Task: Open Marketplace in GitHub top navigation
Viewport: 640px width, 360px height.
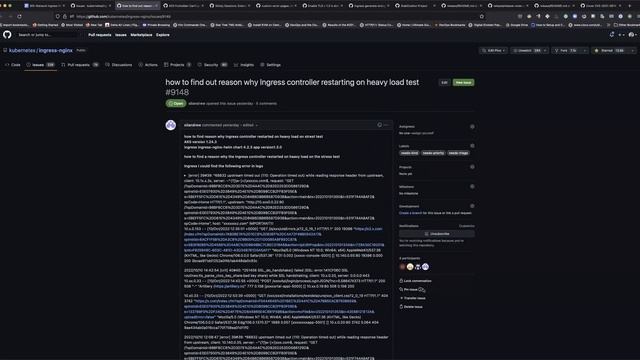Action: pyautogui.click(x=141, y=35)
